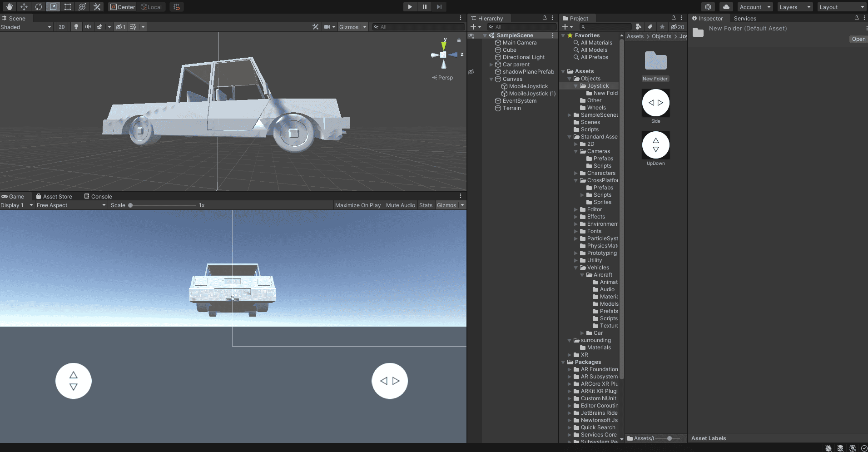This screenshot has height=452, width=868.
Task: Adjust the Game view Scale slider
Action: (x=131, y=205)
